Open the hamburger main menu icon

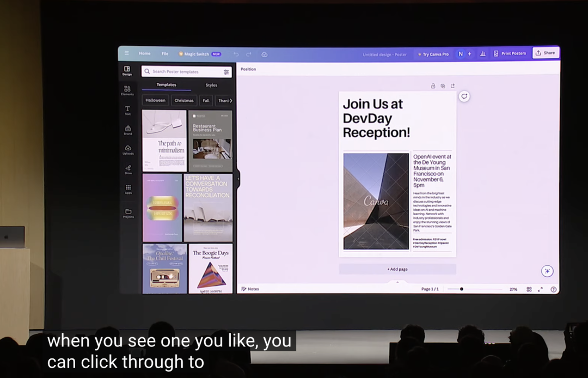[x=127, y=53]
